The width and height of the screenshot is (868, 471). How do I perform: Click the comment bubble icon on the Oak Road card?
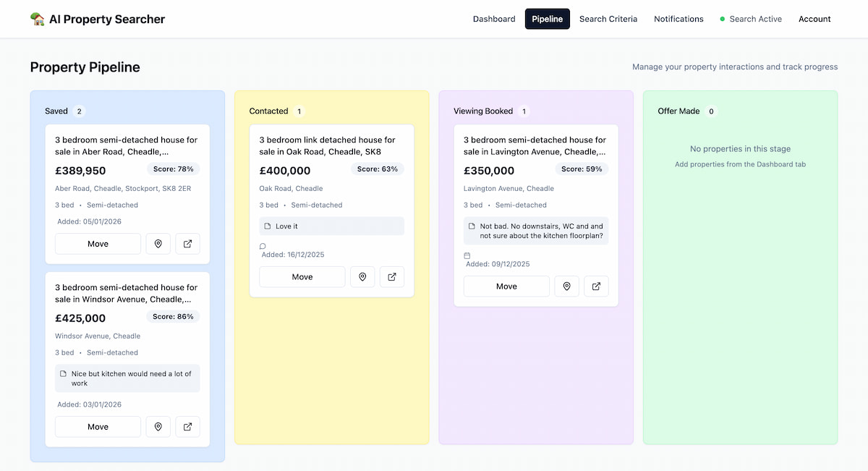pos(262,245)
